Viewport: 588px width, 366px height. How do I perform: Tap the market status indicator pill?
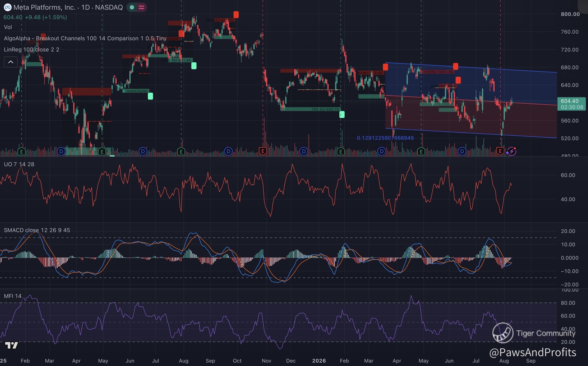pos(137,8)
